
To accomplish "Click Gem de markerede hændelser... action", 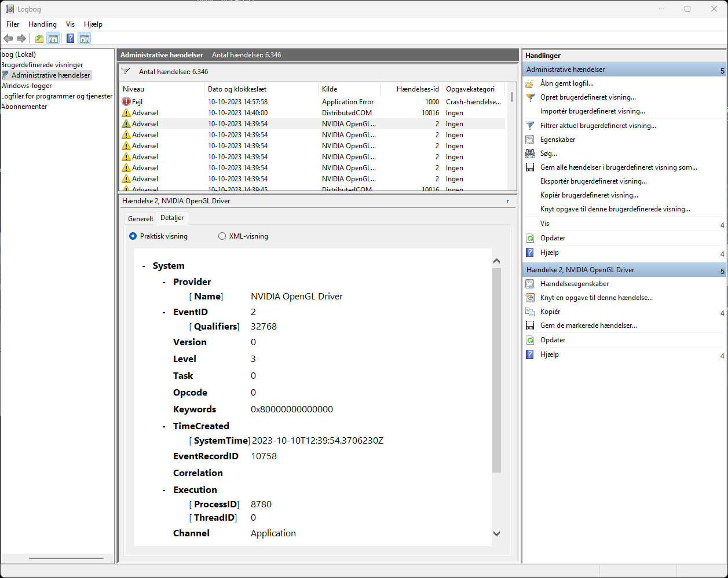I will pyautogui.click(x=588, y=325).
